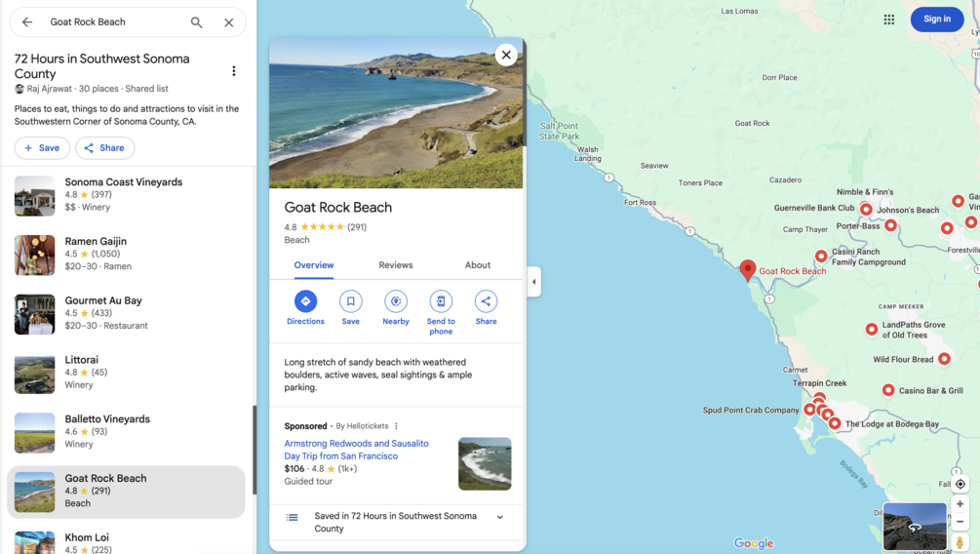Open sponsored ad options three-dot menu
This screenshot has height=554, width=980.
pos(396,426)
